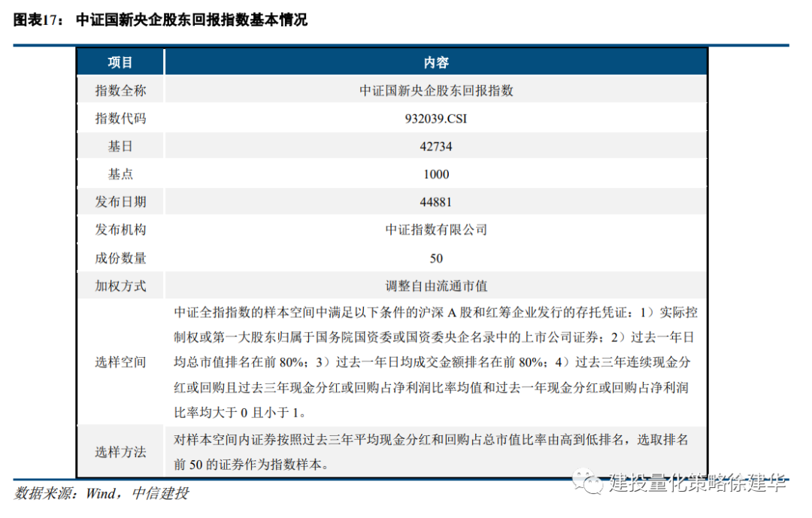Click the 发布机构 row label
This screenshot has width=812, height=518.
(120, 229)
